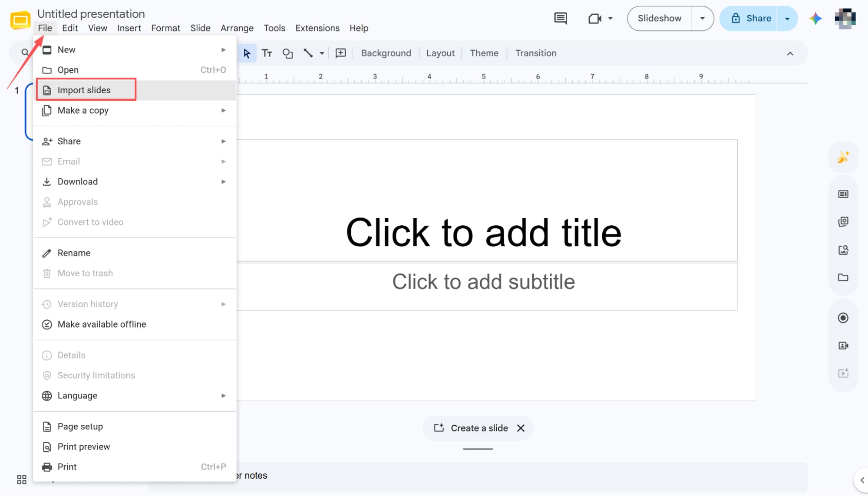Click the video call camera icon
Viewport: 868px width, 496px height.
click(x=594, y=18)
